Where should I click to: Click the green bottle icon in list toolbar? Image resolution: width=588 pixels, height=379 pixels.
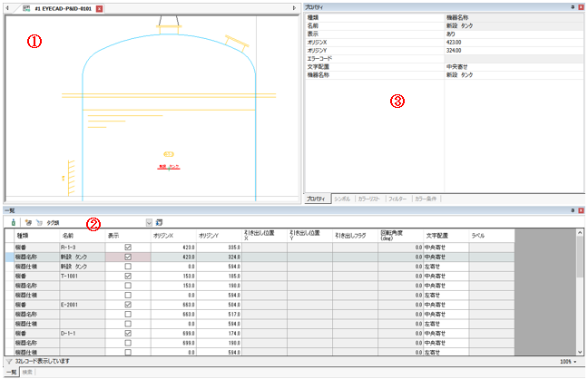(13, 222)
